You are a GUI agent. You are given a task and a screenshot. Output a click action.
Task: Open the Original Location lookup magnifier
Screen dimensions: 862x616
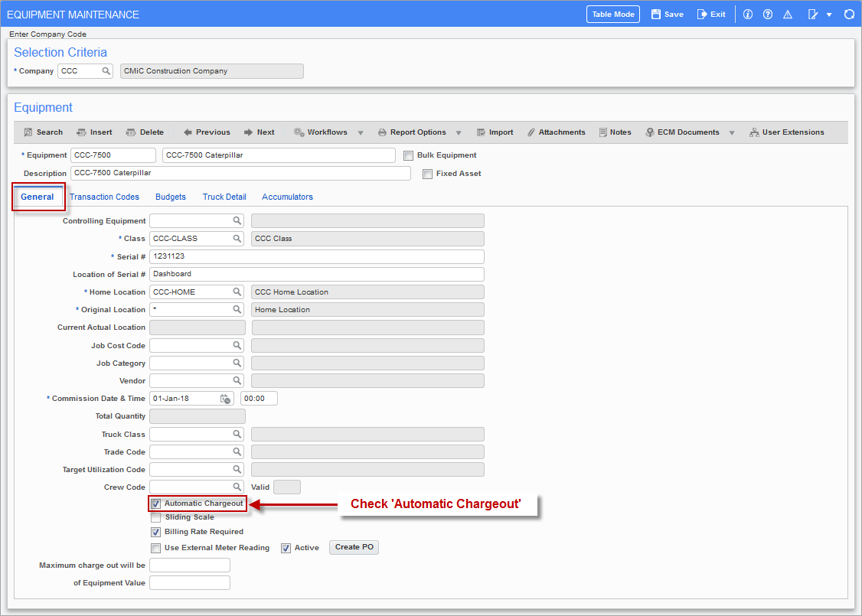[237, 309]
